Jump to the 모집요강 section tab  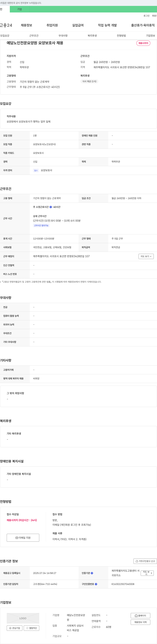[x=5, y=36]
